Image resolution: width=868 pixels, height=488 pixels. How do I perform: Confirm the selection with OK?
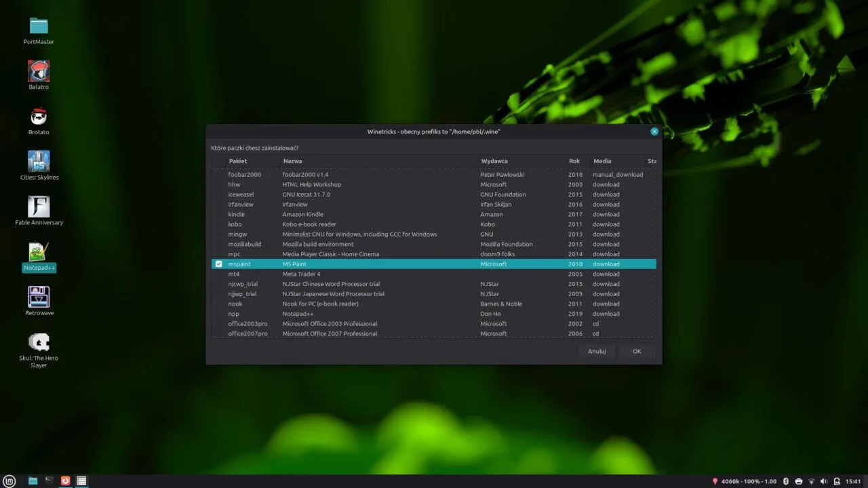coord(637,351)
